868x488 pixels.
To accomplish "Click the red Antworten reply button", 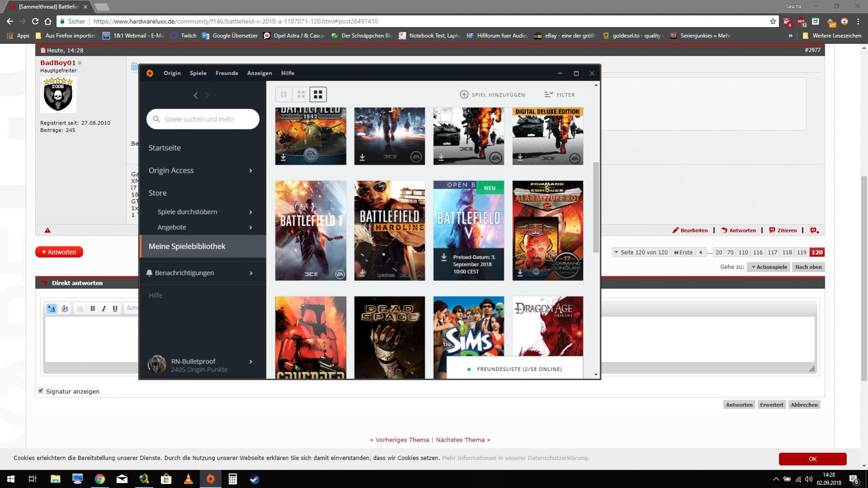I will tap(59, 252).
